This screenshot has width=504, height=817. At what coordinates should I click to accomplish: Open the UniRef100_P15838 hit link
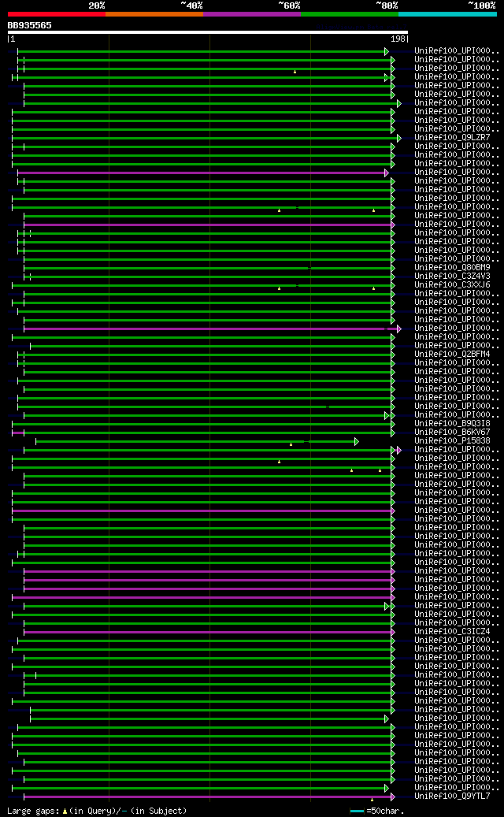point(452,441)
